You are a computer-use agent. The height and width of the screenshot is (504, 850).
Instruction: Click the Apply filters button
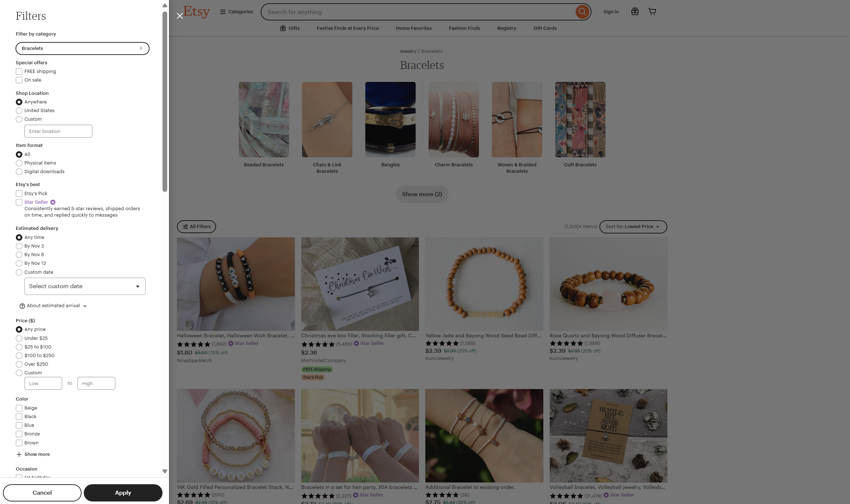coord(123,493)
